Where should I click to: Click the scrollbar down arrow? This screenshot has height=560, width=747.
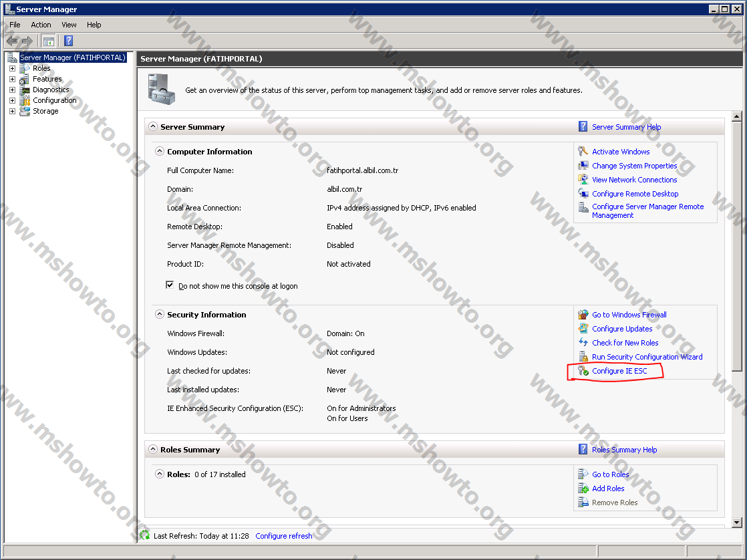pyautogui.click(x=736, y=523)
